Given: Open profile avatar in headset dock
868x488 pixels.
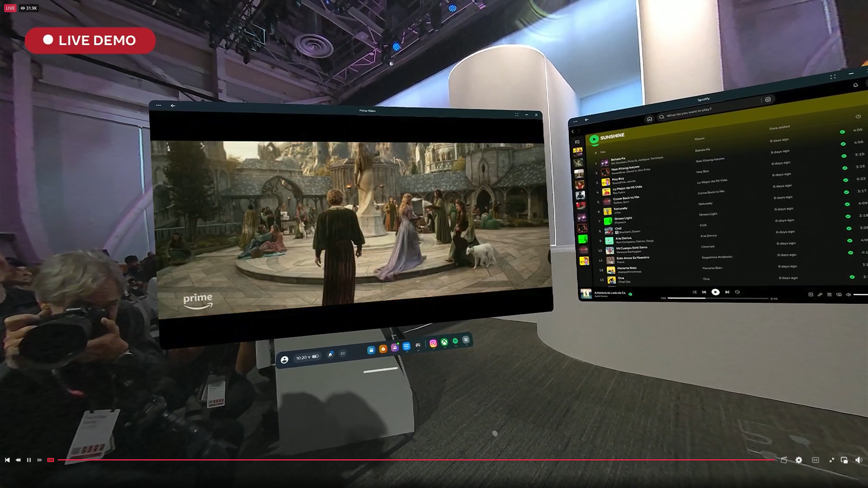Looking at the screenshot, I should point(284,360).
